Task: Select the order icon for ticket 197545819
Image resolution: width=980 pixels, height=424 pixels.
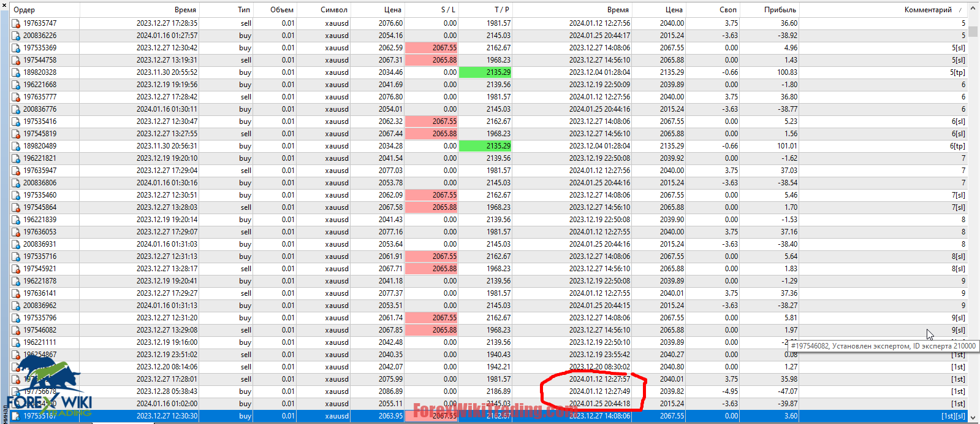Action: click(16, 134)
